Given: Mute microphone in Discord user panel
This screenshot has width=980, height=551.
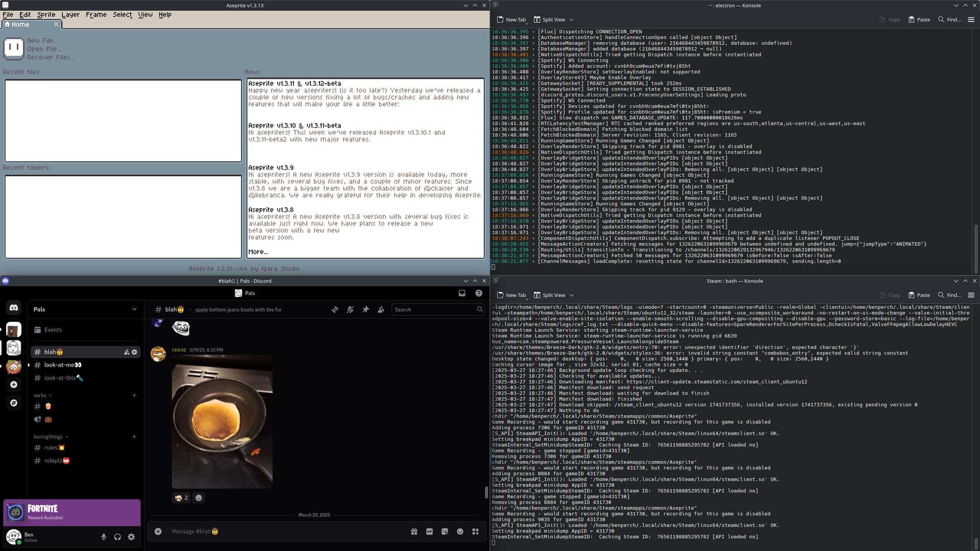Looking at the screenshot, I should coord(104,537).
